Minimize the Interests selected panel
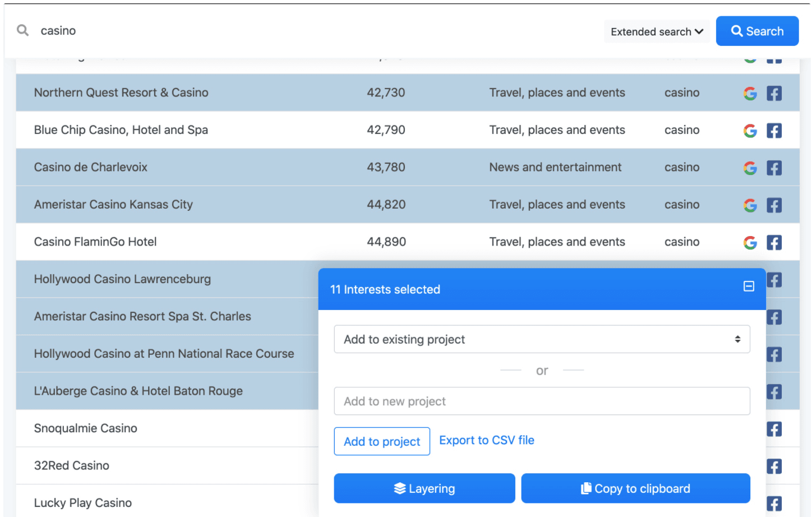 tap(749, 287)
